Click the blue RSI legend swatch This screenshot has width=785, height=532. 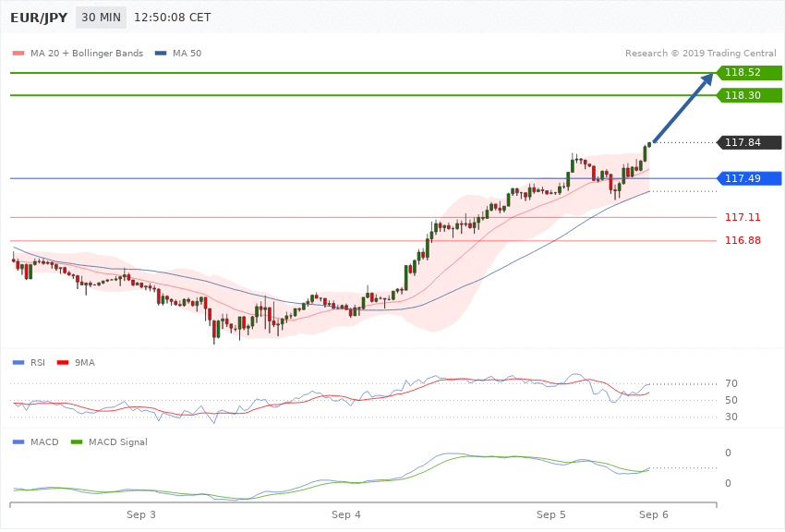(18, 362)
